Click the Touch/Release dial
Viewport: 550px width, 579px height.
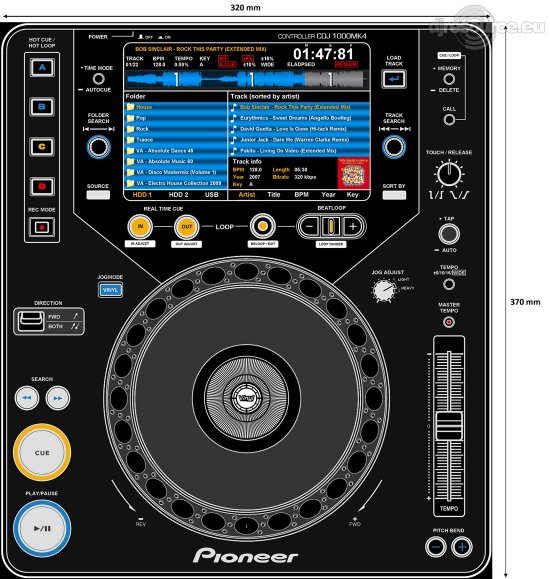pyautogui.click(x=449, y=174)
